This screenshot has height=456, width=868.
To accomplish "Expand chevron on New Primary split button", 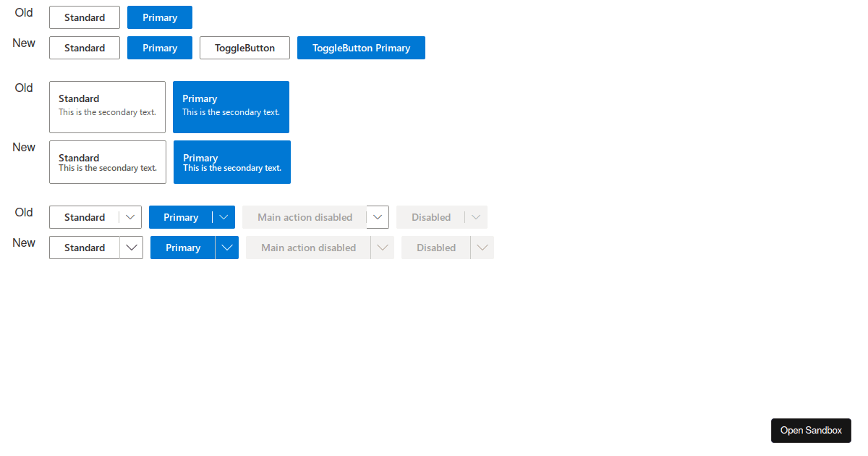I will point(227,248).
